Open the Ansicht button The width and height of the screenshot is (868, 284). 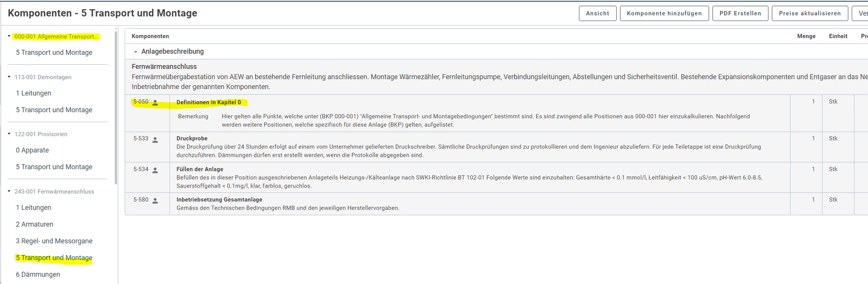pyautogui.click(x=597, y=13)
